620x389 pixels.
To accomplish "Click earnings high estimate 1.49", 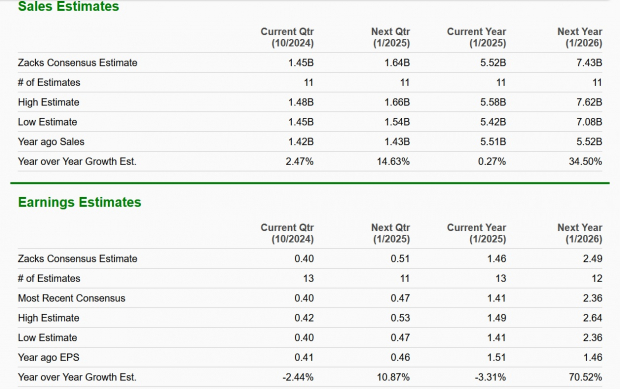I will (496, 318).
